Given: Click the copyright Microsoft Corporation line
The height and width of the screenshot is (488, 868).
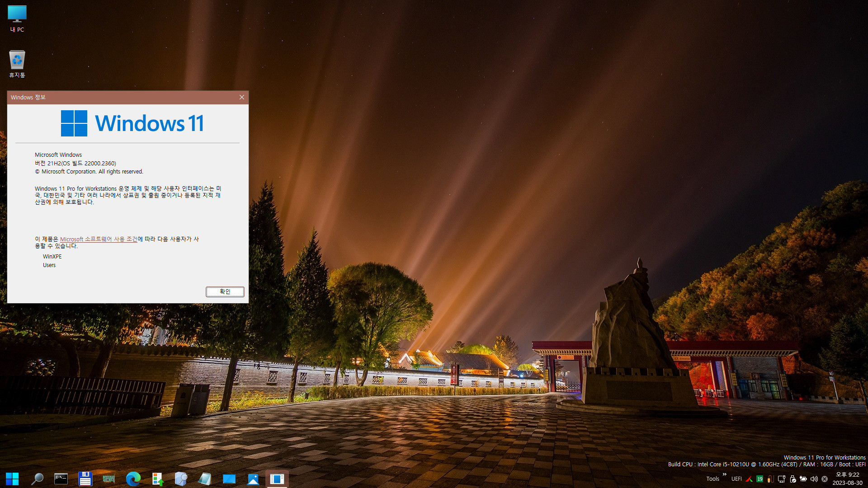Looking at the screenshot, I should click(x=89, y=172).
